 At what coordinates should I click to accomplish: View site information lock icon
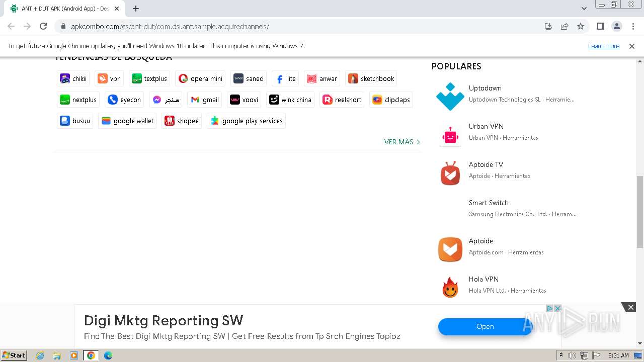click(63, 27)
